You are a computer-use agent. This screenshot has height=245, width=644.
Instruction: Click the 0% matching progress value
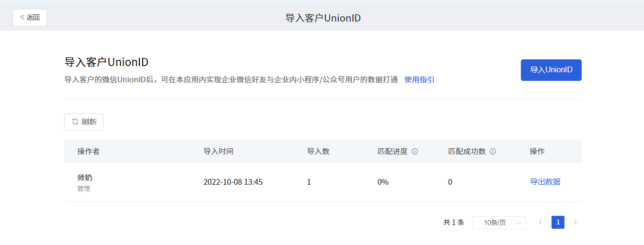(383, 182)
